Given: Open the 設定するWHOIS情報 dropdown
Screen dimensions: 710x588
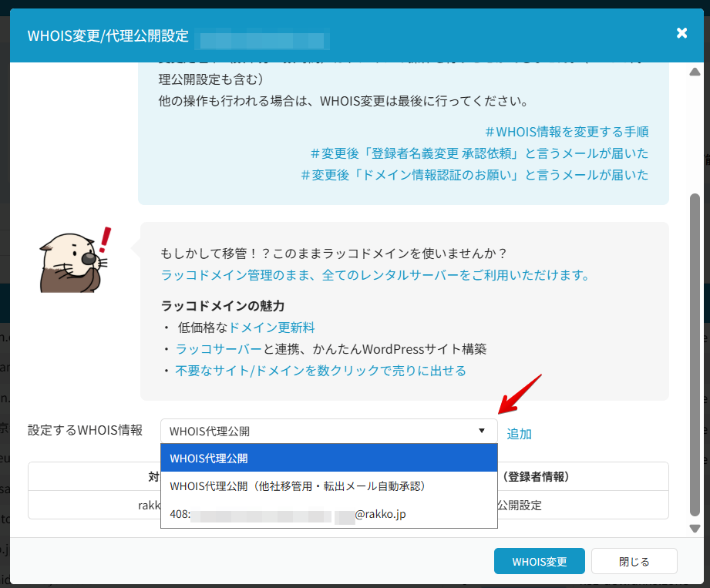Looking at the screenshot, I should pos(328,431).
